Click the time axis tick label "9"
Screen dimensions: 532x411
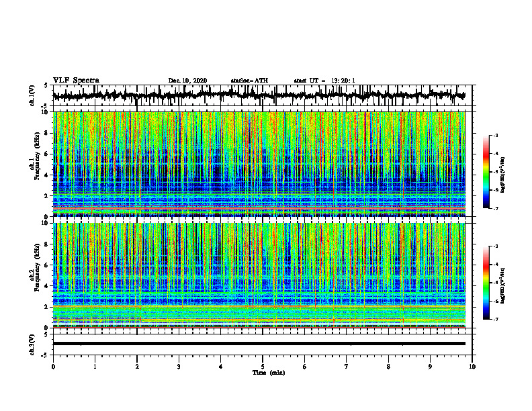(430, 367)
